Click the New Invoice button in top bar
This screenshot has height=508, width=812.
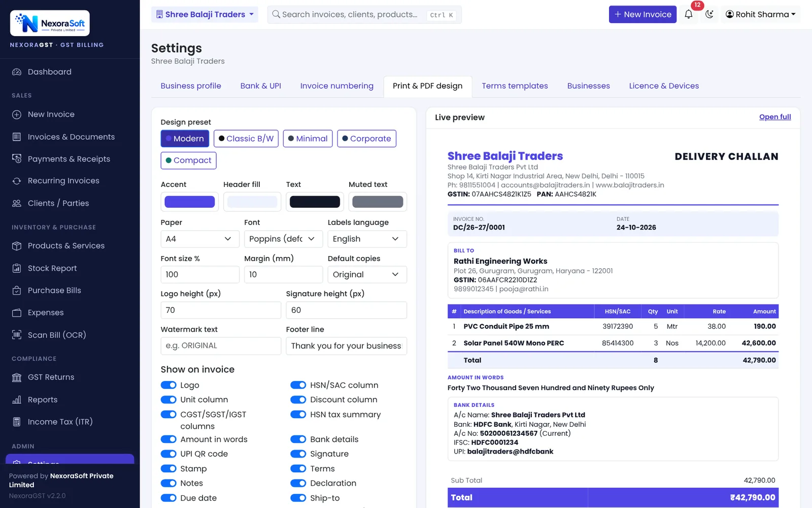tap(642, 14)
